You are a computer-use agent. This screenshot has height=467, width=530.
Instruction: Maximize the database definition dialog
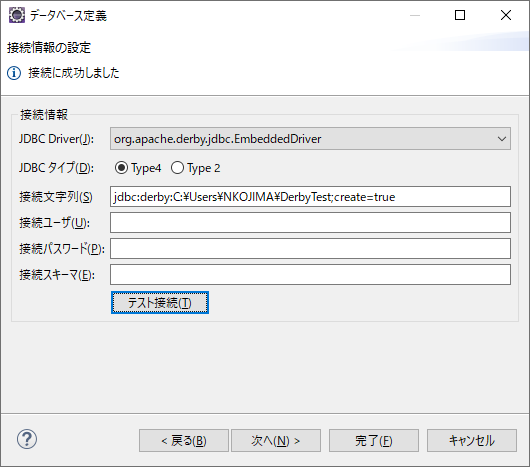pyautogui.click(x=460, y=15)
